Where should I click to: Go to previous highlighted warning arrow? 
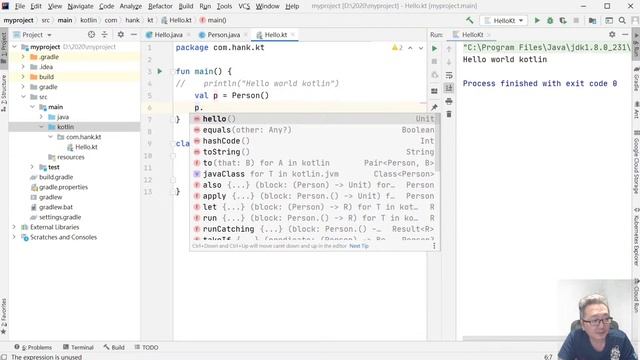point(410,48)
